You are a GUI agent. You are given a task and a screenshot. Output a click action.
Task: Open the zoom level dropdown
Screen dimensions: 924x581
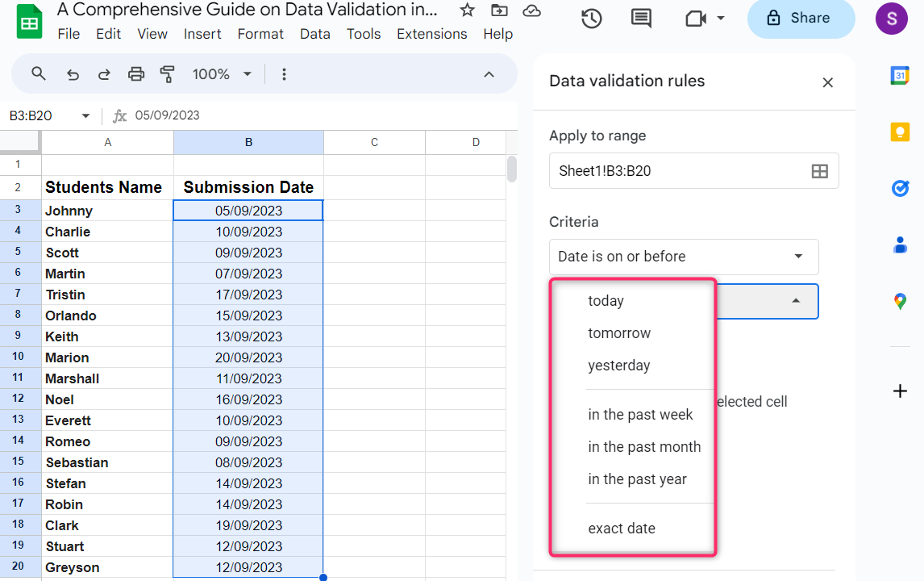click(x=220, y=73)
